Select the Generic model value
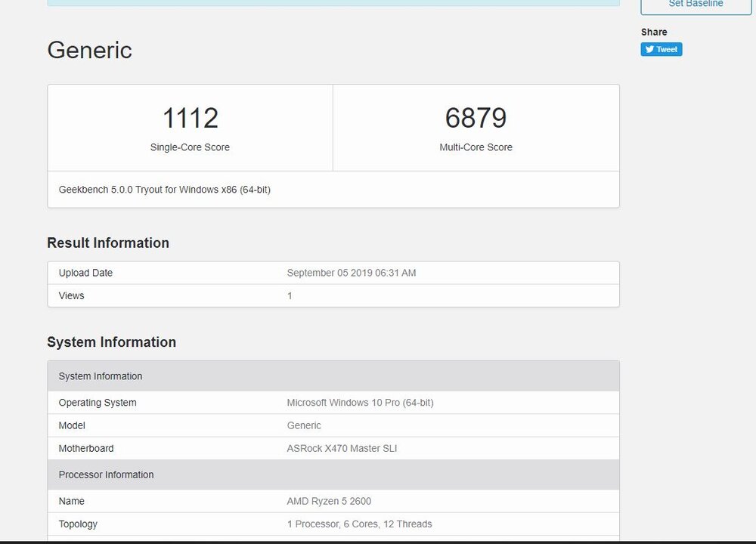The image size is (756, 544). [304, 425]
